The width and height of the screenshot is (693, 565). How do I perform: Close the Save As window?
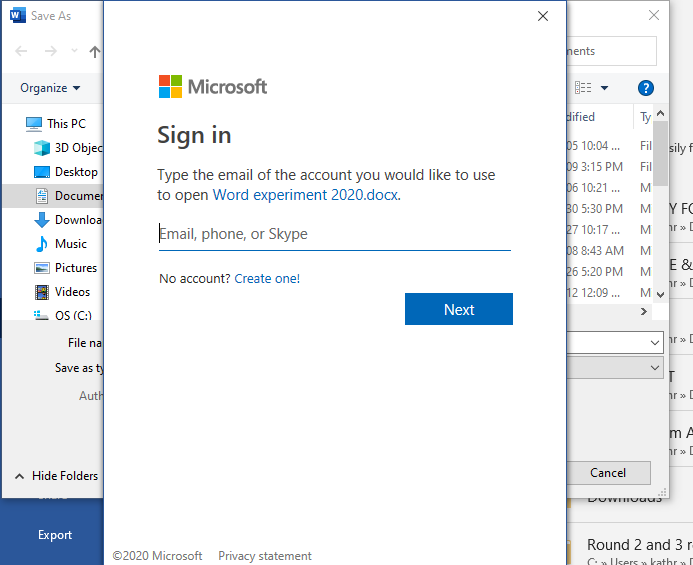[654, 15]
